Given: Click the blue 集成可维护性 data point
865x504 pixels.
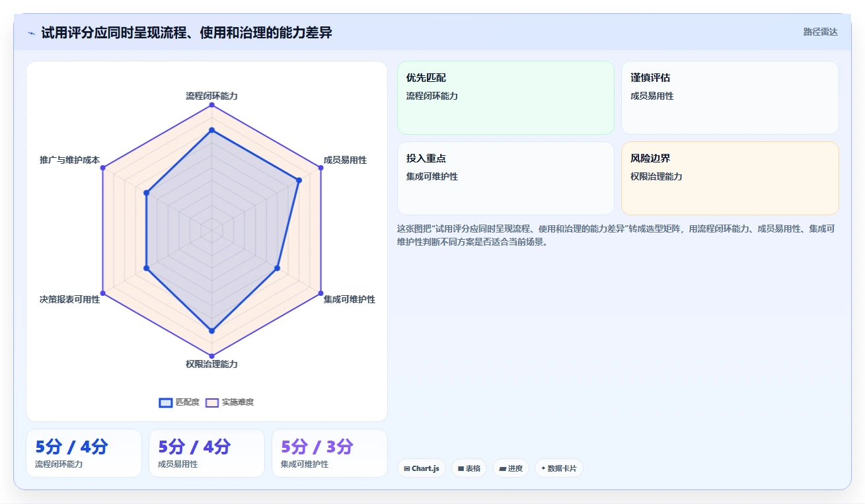Looking at the screenshot, I should pos(277,268).
